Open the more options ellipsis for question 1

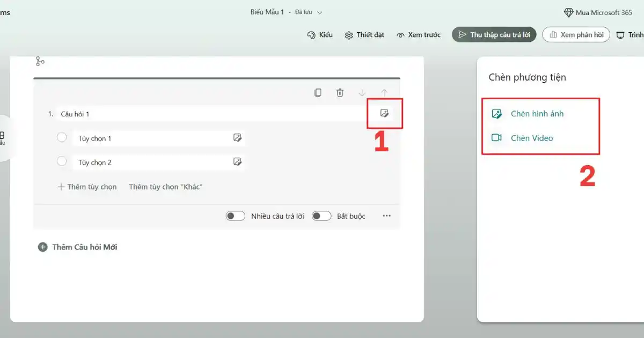coord(387,216)
